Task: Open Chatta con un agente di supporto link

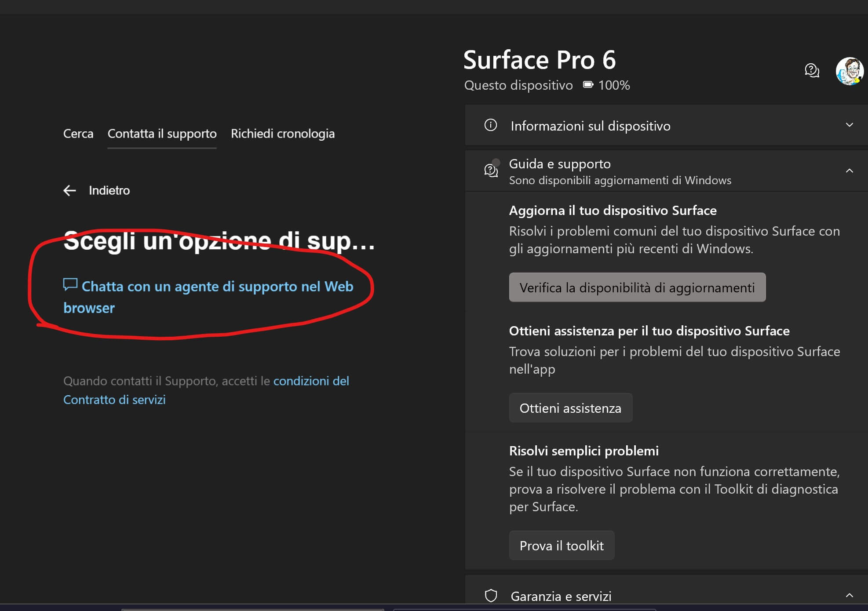Action: [217, 287]
